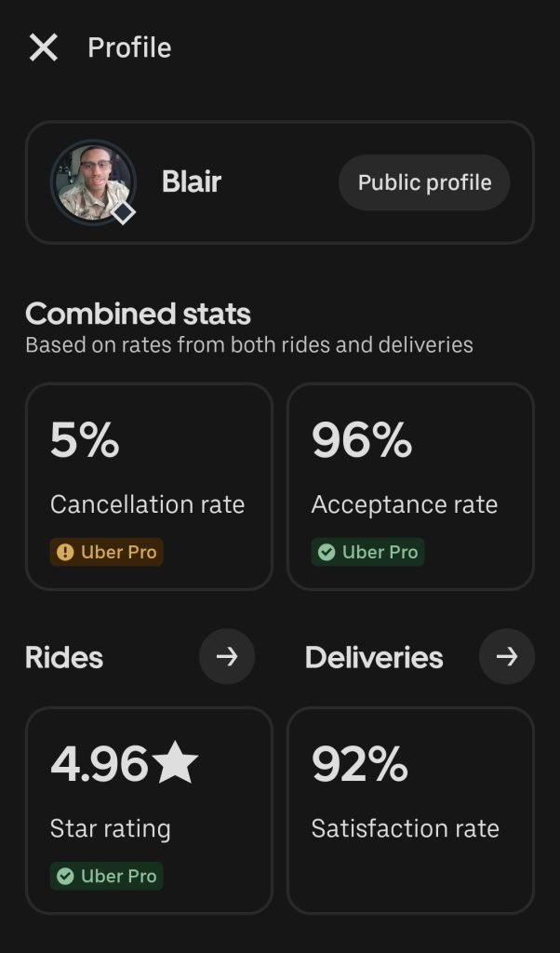Close the Profile screen with the X icon
The width and height of the screenshot is (560, 953).
(x=44, y=47)
